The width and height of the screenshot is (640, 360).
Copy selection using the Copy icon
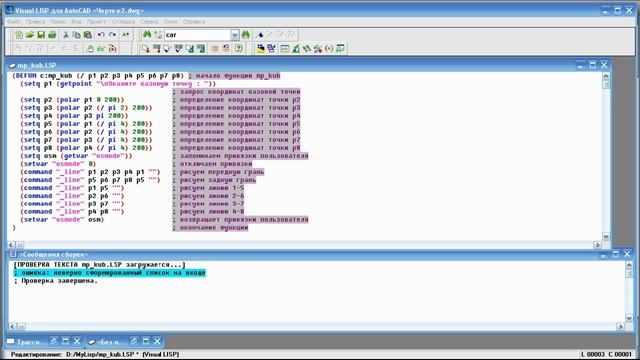tap(76, 35)
